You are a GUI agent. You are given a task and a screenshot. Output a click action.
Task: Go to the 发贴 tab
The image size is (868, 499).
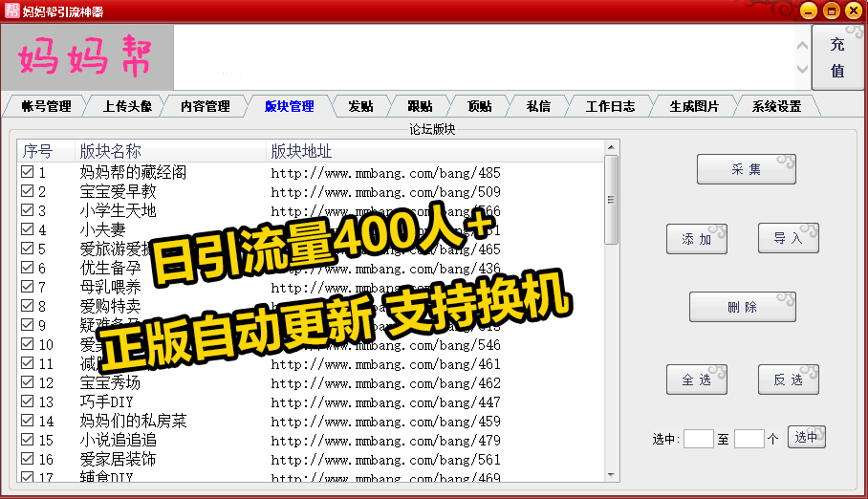click(361, 106)
